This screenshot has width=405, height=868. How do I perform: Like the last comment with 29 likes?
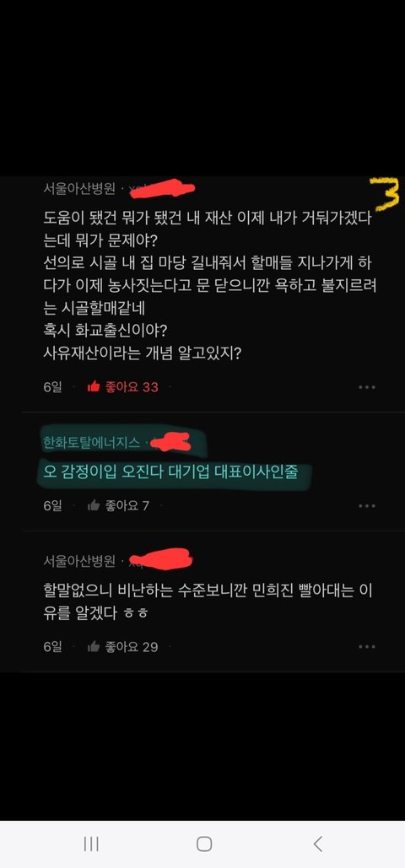[x=94, y=646]
